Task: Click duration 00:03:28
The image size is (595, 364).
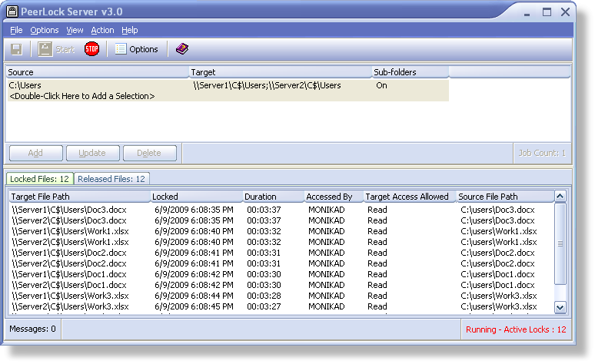Action: pyautogui.click(x=264, y=296)
